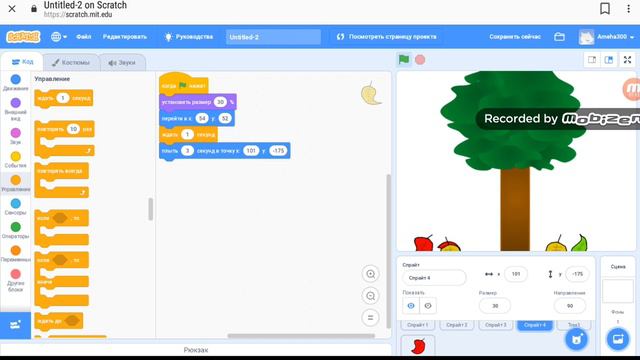
Task: Open the Amaha300 account dropdown
Action: 607,37
